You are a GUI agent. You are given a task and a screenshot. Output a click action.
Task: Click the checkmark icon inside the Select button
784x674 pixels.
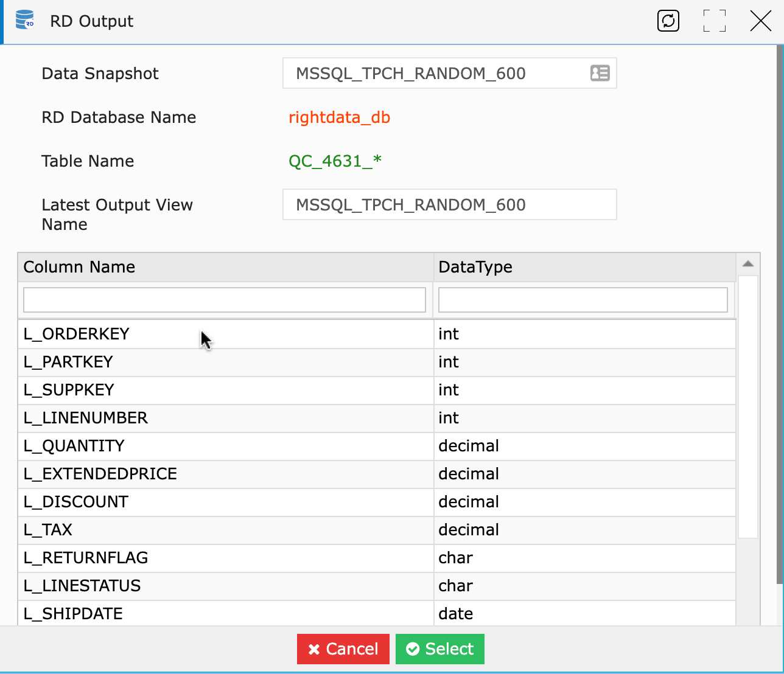coord(414,649)
